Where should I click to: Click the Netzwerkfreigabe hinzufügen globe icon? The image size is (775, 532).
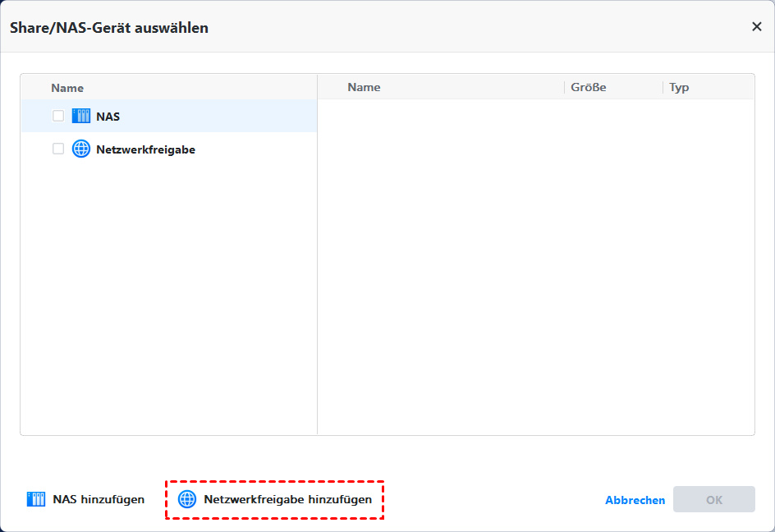[x=187, y=499]
